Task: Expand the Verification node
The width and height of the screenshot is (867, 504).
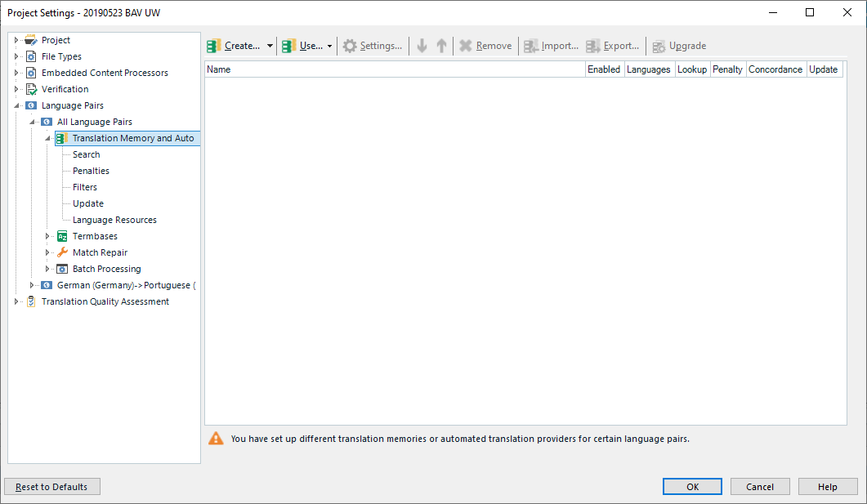Action: pyautogui.click(x=16, y=89)
